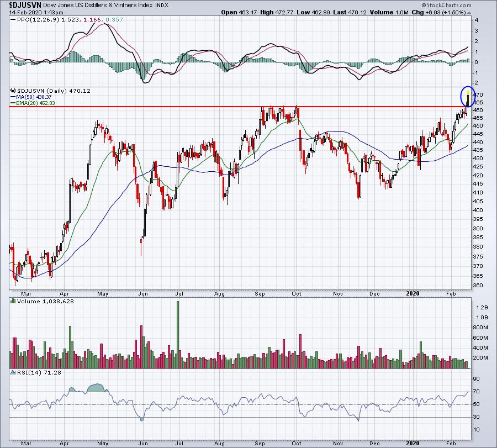Click the candlestick icon beside $DJUSVN (Daily)
The width and height of the screenshot is (497, 448).
(x=13, y=91)
